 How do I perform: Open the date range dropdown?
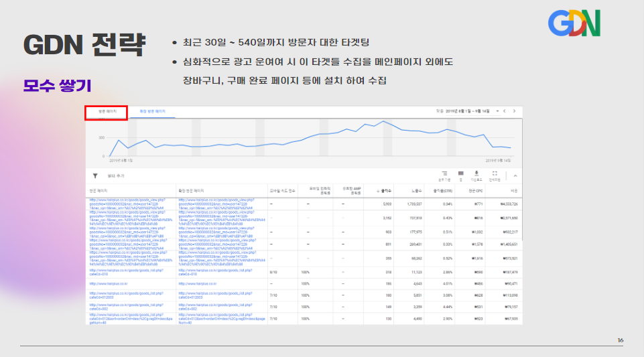point(497,111)
